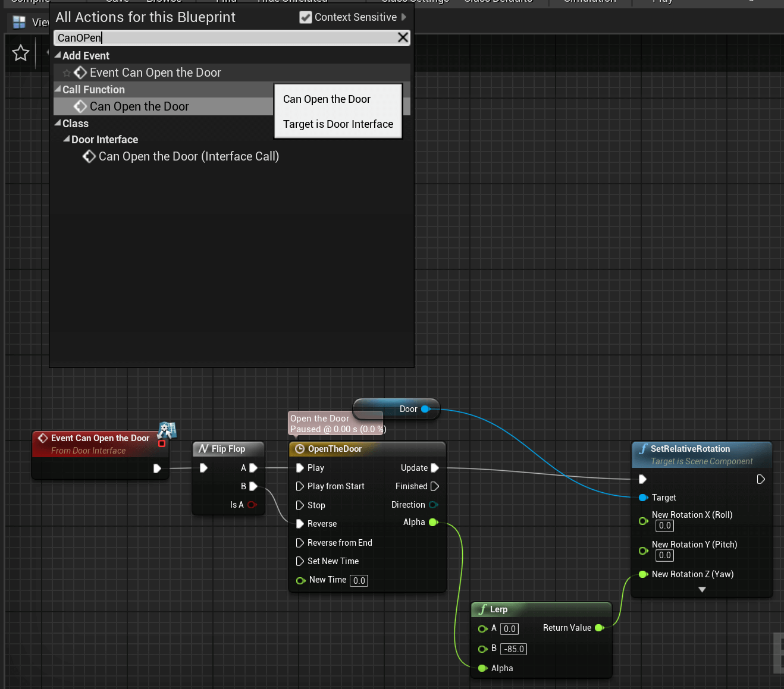
Task: Click the Reverse from End pin
Action: [x=300, y=543]
